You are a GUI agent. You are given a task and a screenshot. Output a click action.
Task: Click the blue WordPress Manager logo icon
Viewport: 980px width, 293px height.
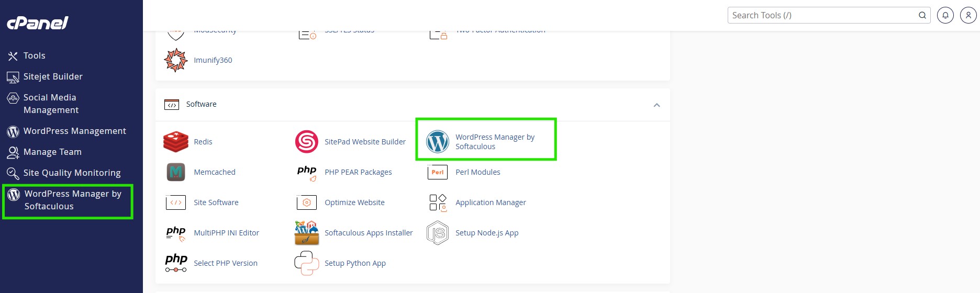click(438, 142)
